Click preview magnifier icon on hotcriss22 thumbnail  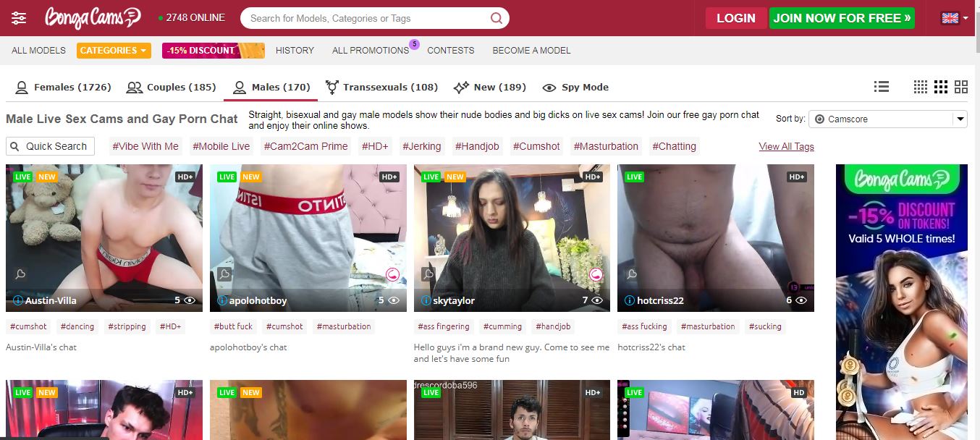[632, 274]
